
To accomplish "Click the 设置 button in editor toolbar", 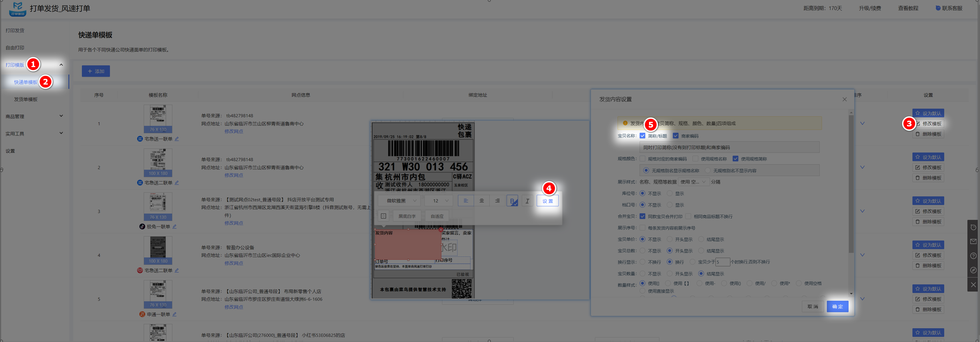I will click(547, 201).
